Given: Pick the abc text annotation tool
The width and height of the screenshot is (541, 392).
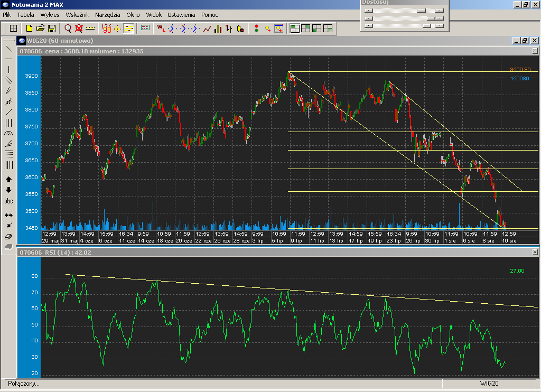Looking at the screenshot, I should pos(8,201).
